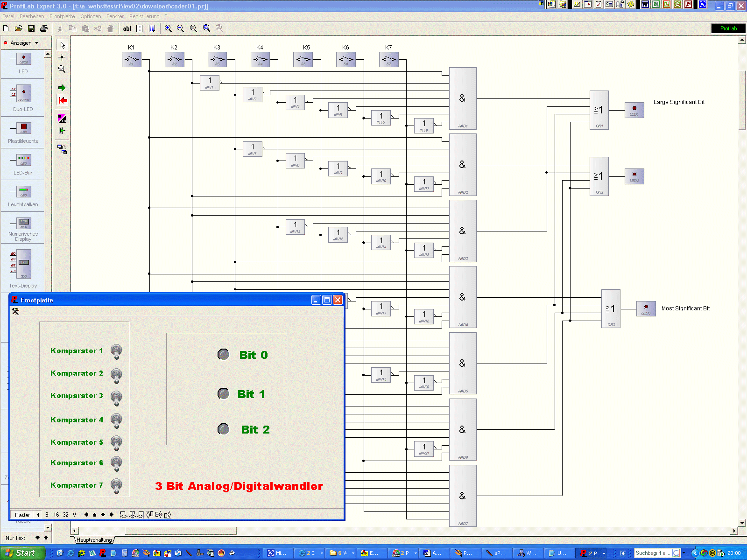Save the project with the floppy icon
The image size is (747, 560).
click(x=31, y=28)
